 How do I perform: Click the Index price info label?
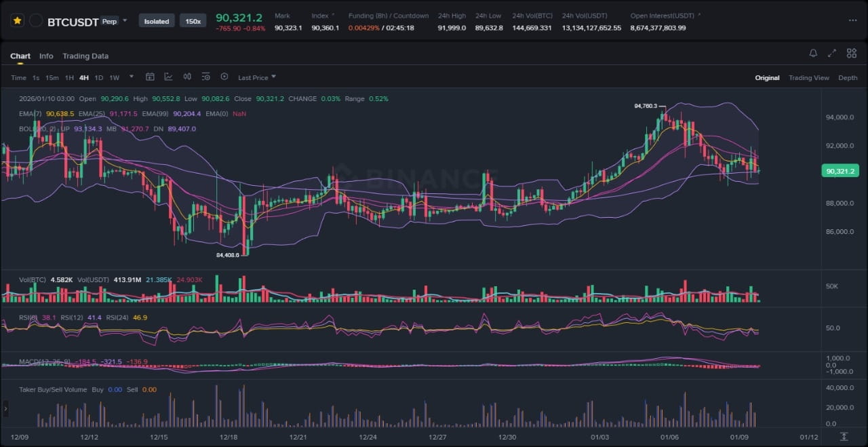click(x=321, y=16)
